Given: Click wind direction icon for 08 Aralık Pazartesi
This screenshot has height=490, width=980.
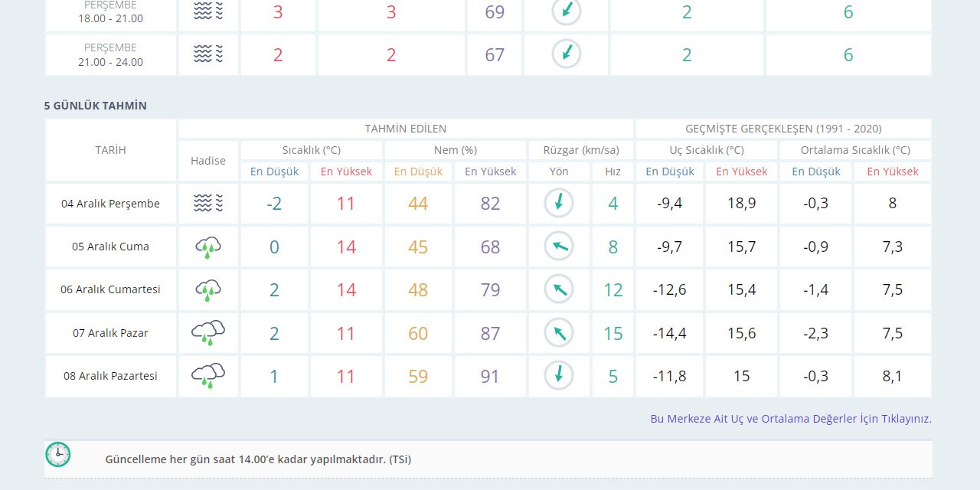Looking at the screenshot, I should point(559,376).
